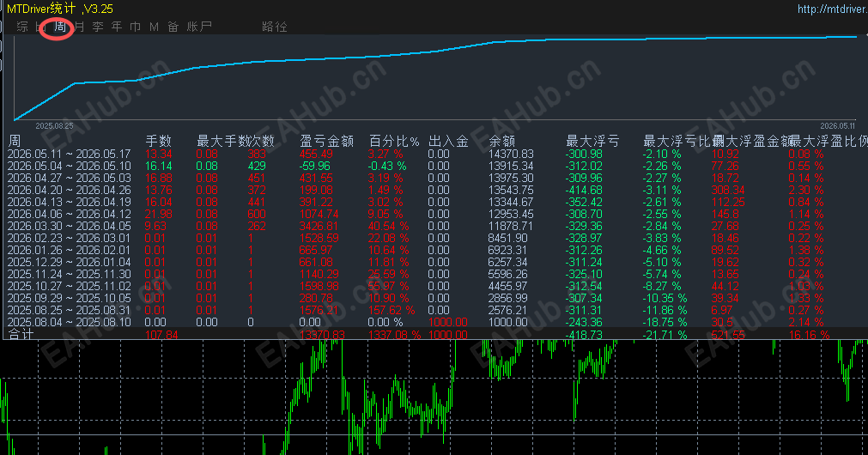This screenshot has height=455, width=868.
Task: Click the 出入金 column header
Action: click(x=448, y=141)
